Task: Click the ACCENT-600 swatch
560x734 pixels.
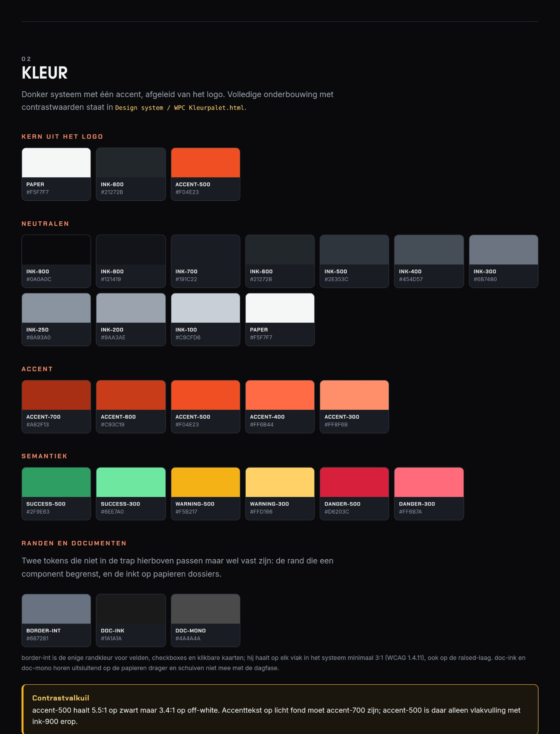Action: [131, 407]
